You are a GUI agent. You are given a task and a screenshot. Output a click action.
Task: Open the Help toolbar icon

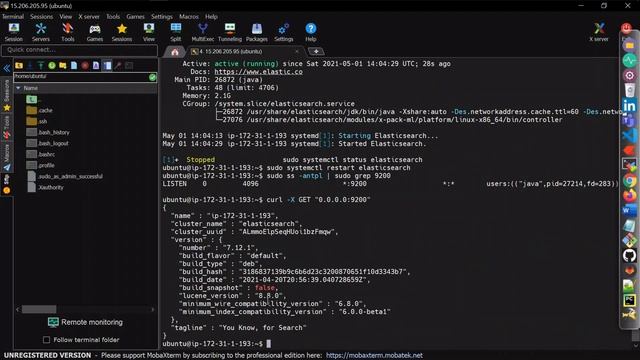pos(311,32)
